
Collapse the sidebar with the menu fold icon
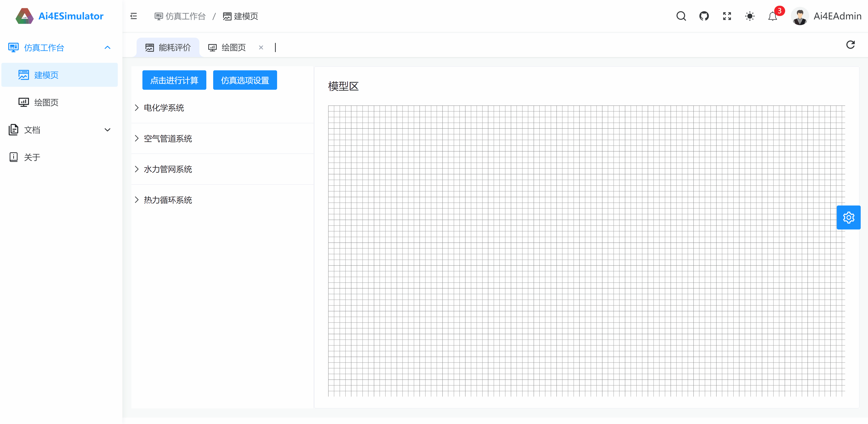coord(134,16)
